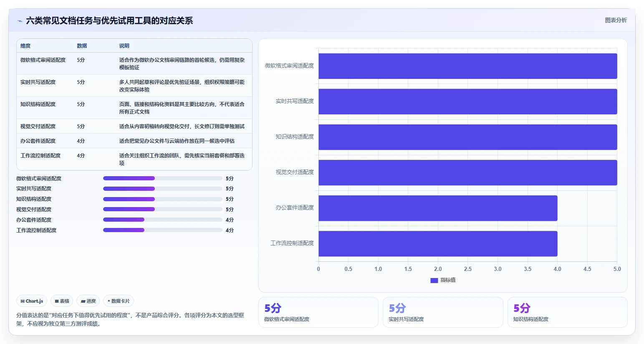
Task: Click the chart bar for 知识结构适配度
Action: [x=468, y=137]
